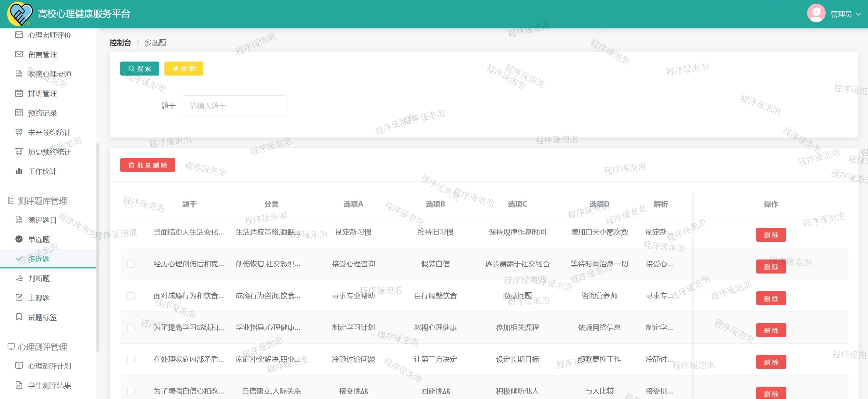The image size is (868, 399).
Task: Click the envelope icon beside 留言管理
Action: click(19, 54)
